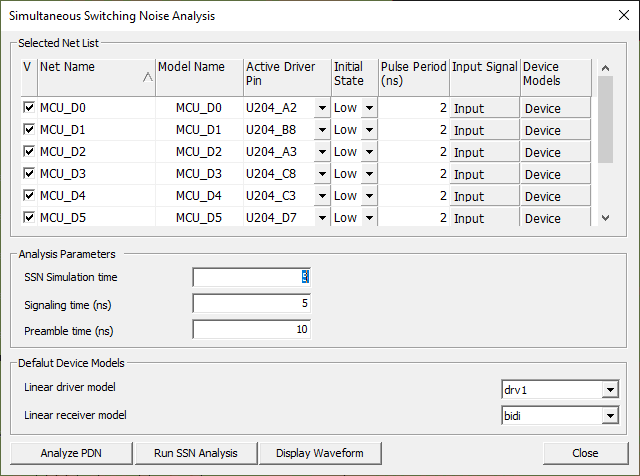Open the Linear driver model dropdown
640x476 pixels.
click(x=610, y=389)
